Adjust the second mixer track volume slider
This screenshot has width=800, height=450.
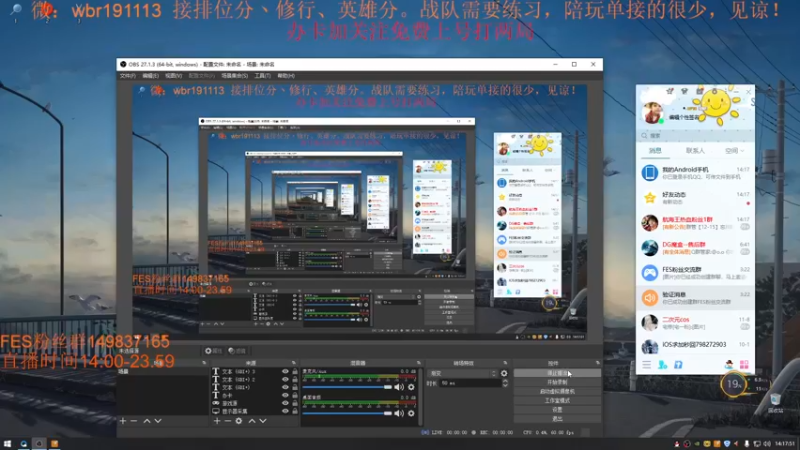pos(347,413)
